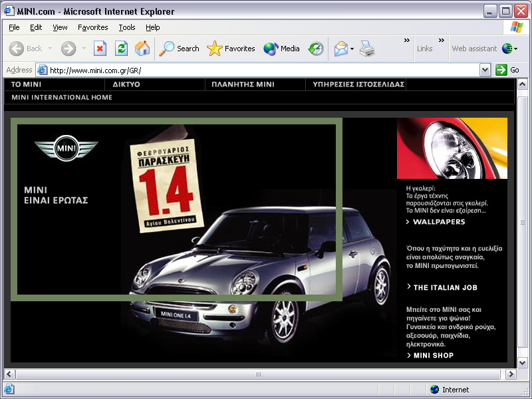Open the Help menu
This screenshot has width=532, height=399.
pyautogui.click(x=153, y=27)
